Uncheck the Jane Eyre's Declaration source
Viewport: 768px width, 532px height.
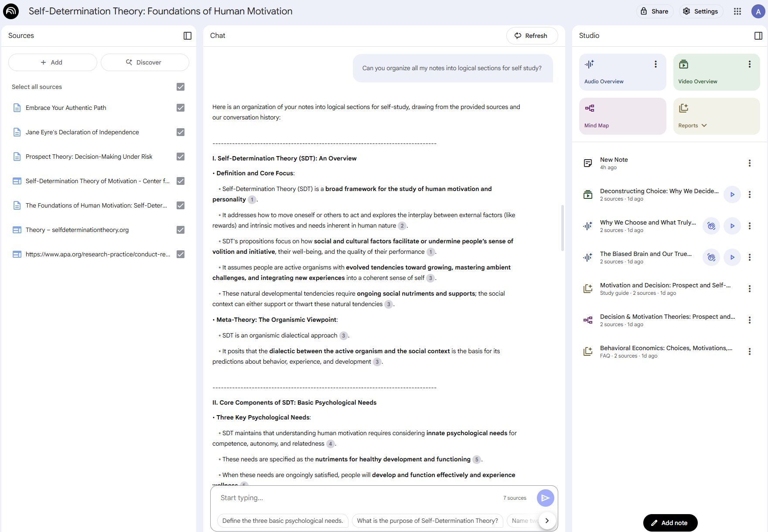tap(180, 132)
